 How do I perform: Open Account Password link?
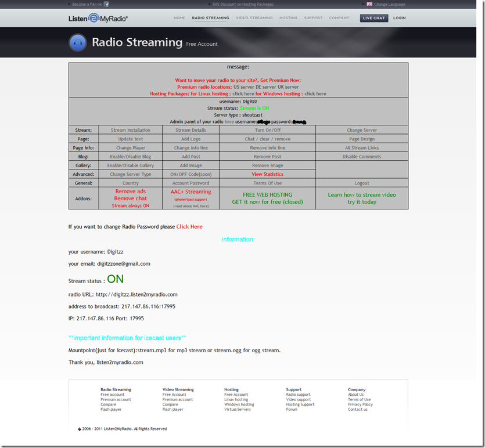click(191, 183)
